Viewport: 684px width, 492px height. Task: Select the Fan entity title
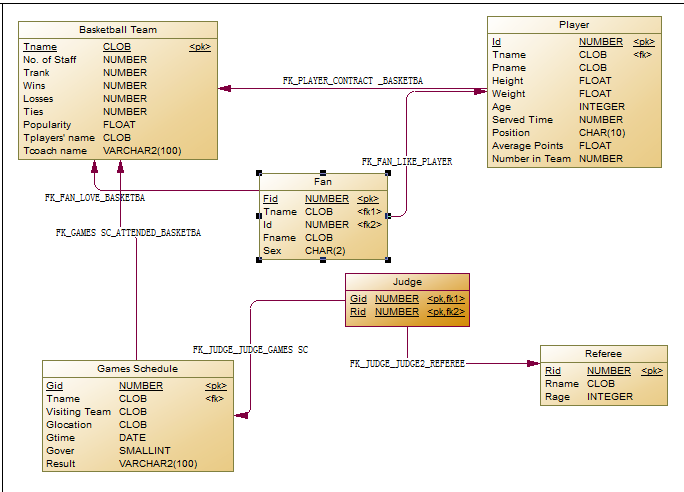pos(323,182)
